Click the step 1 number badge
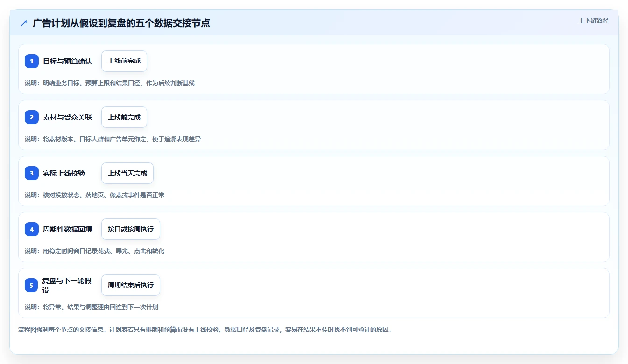Viewport: 628px width, 364px height. [x=32, y=61]
